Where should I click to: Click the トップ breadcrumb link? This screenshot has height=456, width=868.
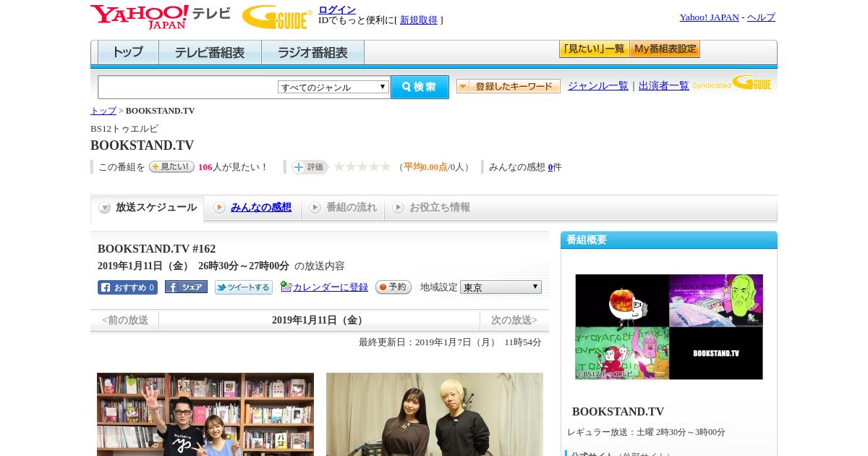pos(103,111)
